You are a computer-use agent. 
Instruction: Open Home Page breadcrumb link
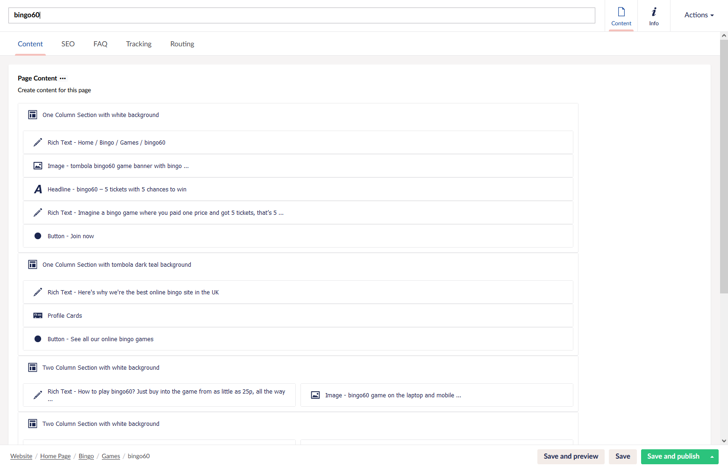pos(55,456)
